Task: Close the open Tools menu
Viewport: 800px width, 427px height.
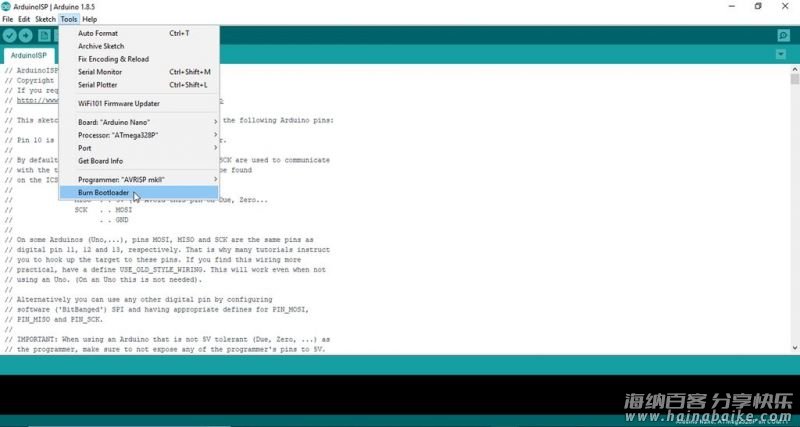Action: [69, 19]
